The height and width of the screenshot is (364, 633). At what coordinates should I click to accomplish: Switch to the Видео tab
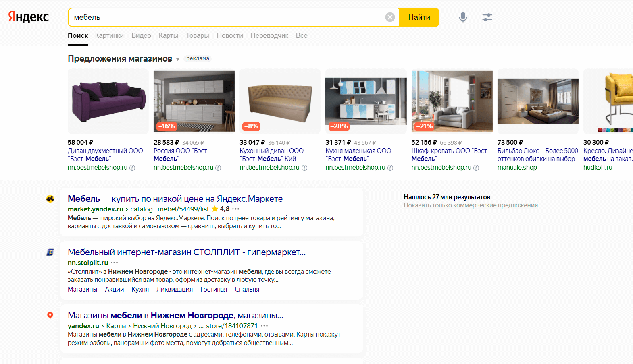coord(141,35)
